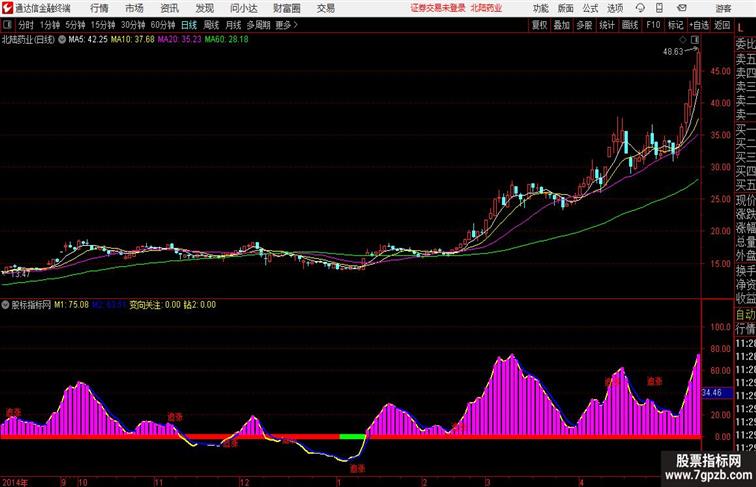Click the diamond icon at chart top-right

(683, 40)
